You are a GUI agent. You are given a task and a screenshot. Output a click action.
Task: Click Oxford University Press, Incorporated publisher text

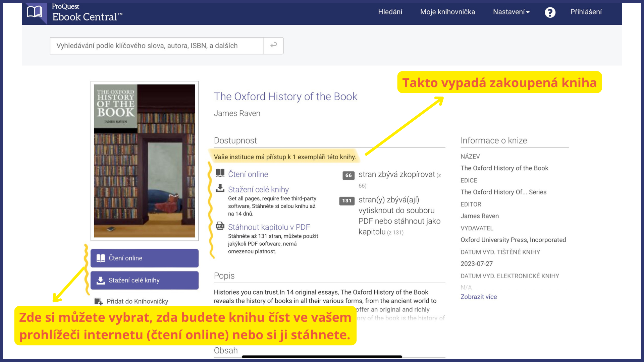click(x=513, y=240)
